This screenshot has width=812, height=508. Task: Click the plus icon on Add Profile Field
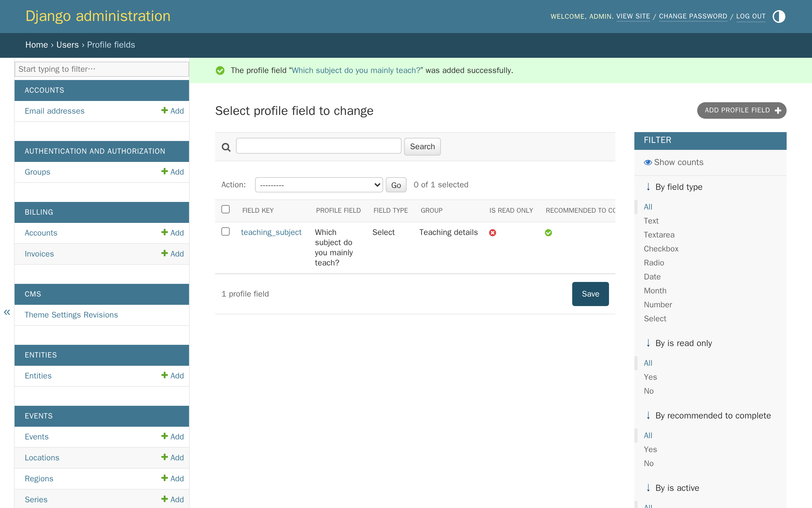778,110
